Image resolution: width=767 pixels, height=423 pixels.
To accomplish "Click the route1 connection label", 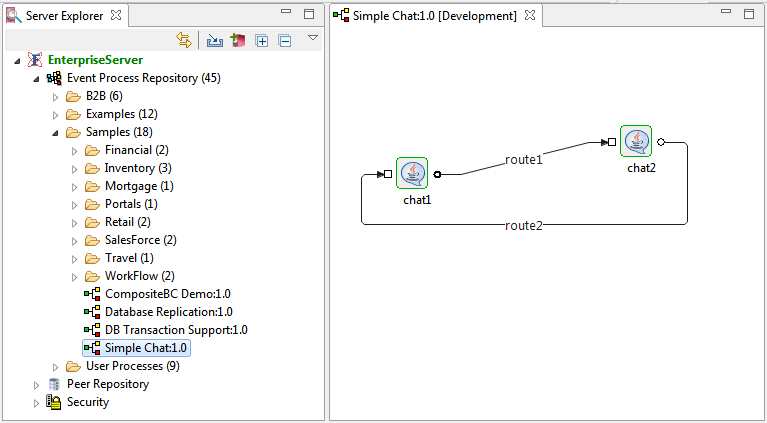I will 523,159.
